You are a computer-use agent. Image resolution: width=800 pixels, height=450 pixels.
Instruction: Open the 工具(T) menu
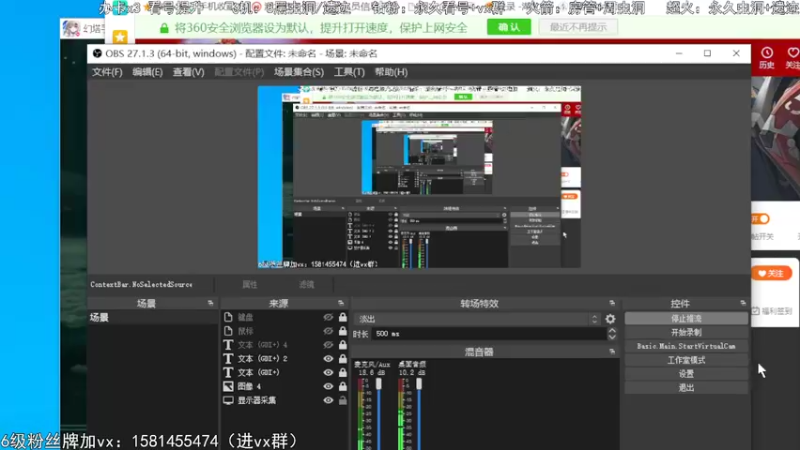[349, 72]
